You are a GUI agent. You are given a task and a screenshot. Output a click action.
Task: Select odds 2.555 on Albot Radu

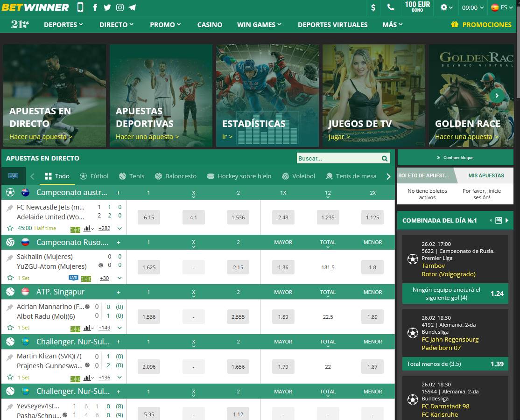coord(238,317)
